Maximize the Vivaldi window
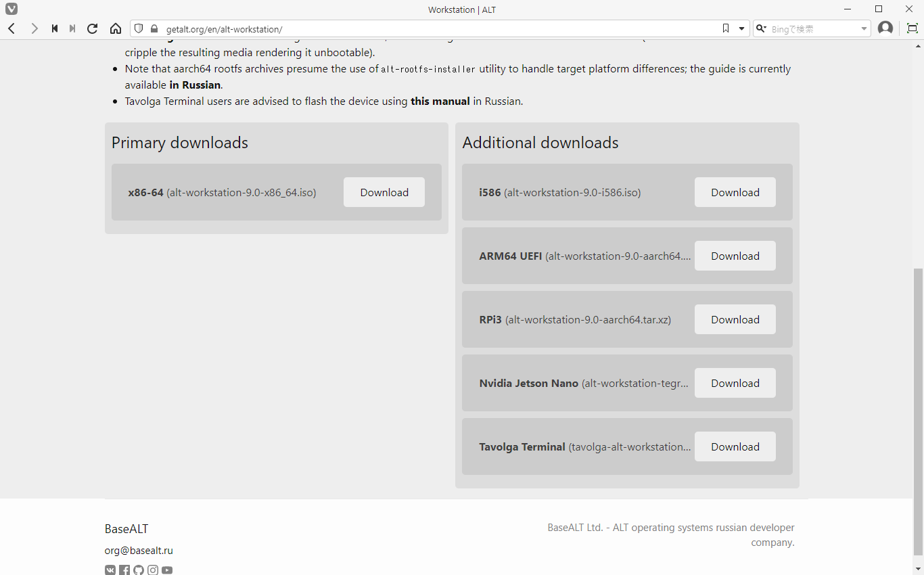924x575 pixels. 879,9
